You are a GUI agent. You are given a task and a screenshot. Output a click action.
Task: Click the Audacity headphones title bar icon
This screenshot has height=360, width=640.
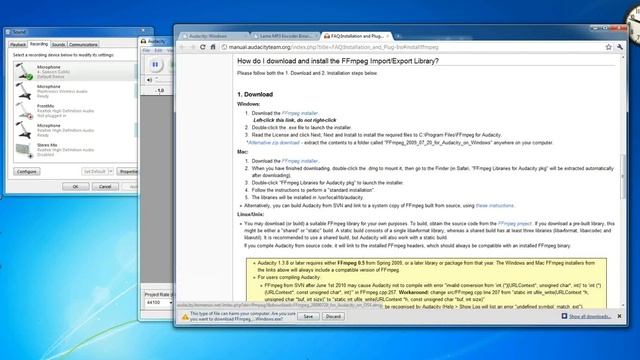[x=143, y=41]
